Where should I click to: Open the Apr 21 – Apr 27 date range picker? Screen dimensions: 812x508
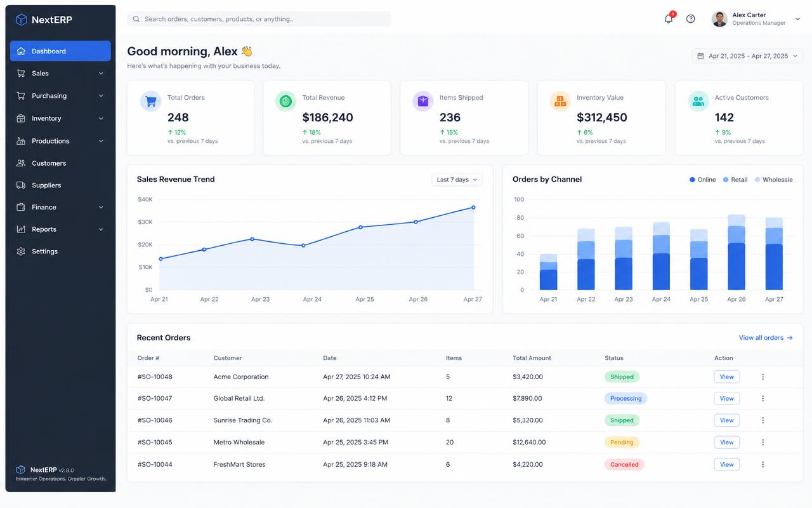[x=747, y=56]
